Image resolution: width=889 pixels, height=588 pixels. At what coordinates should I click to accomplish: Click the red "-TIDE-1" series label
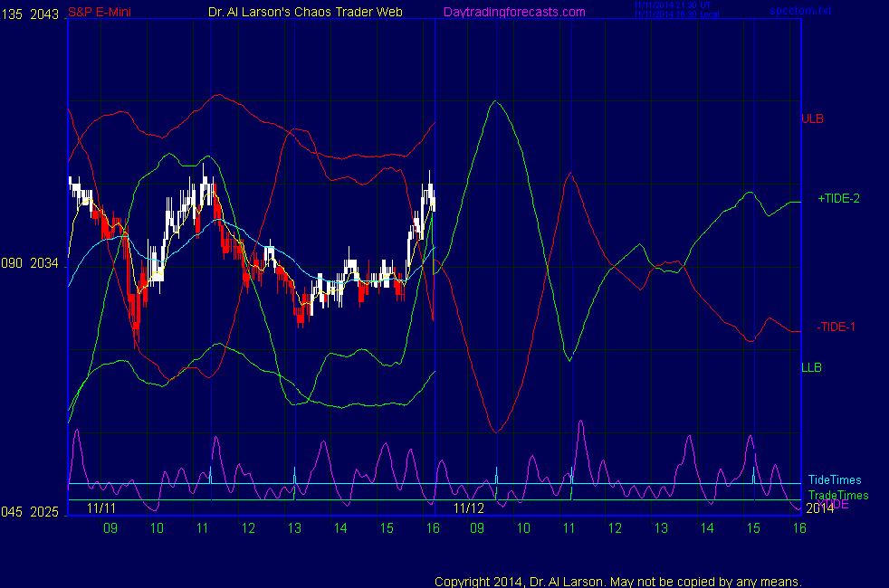[836, 327]
